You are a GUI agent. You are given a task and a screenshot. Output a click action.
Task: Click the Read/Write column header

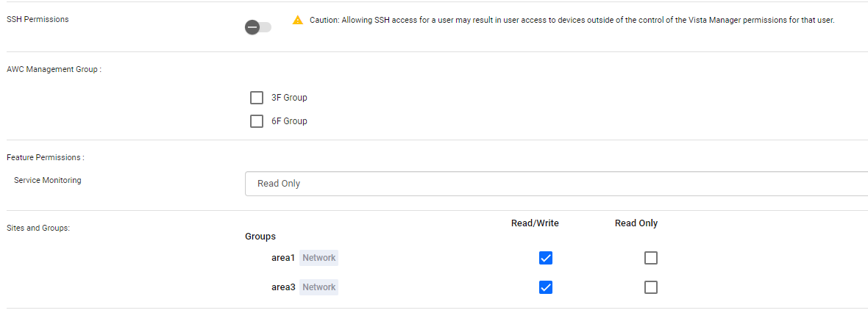[535, 223]
